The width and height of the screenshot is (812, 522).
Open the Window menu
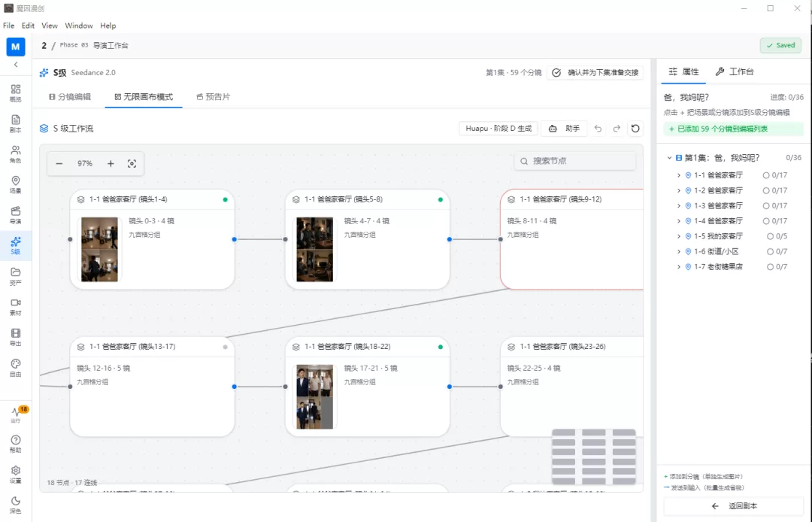[x=79, y=26]
